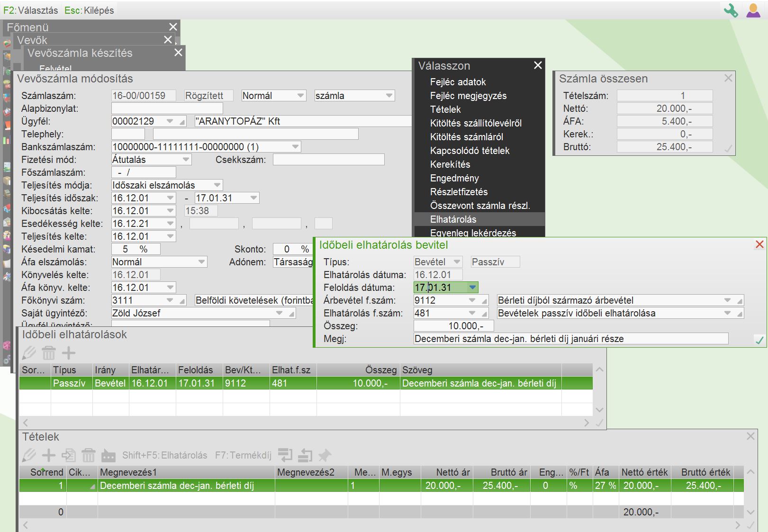
Task: Open the Feloldás dátuma date dropdown
Action: (472, 288)
